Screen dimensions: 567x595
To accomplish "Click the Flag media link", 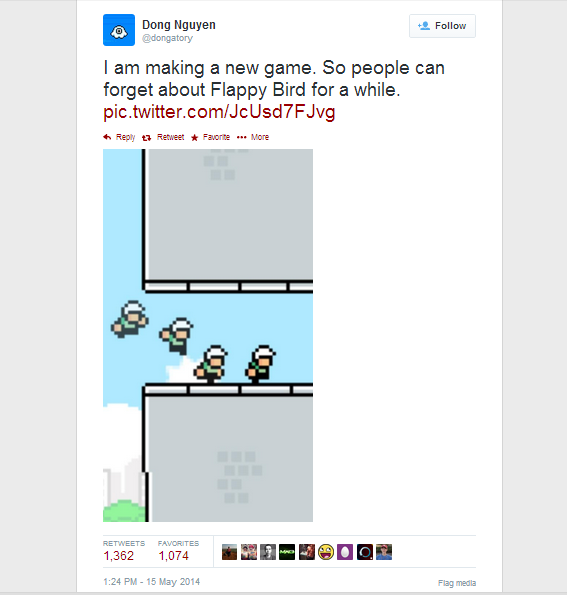I will click(x=457, y=583).
